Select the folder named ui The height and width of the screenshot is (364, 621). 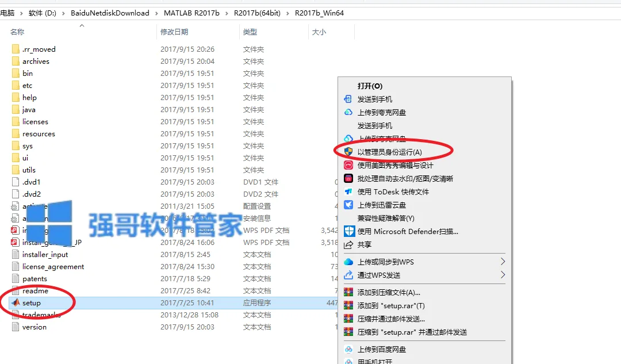[25, 158]
